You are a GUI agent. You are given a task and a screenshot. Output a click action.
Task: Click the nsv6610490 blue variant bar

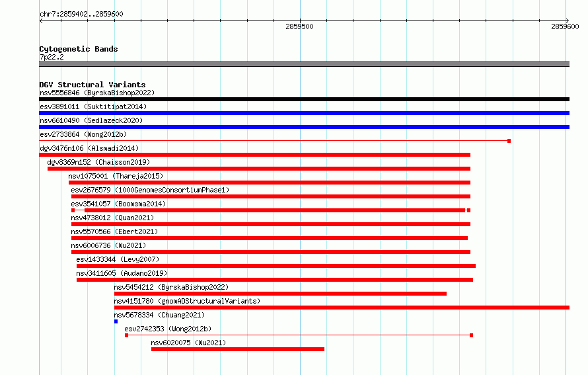click(x=304, y=127)
